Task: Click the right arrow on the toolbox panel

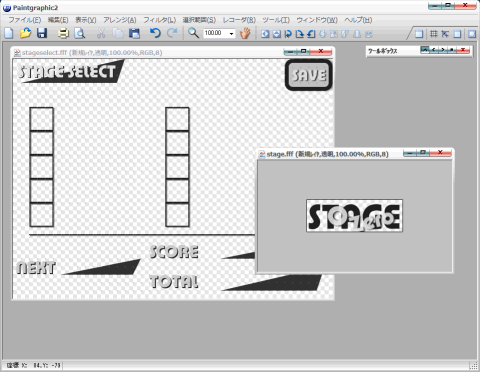Action: (x=443, y=50)
